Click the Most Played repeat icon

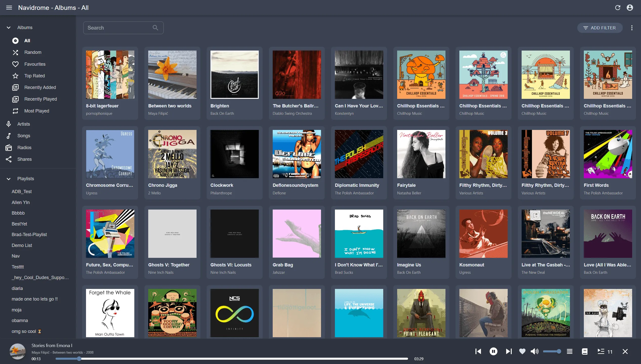click(x=15, y=111)
